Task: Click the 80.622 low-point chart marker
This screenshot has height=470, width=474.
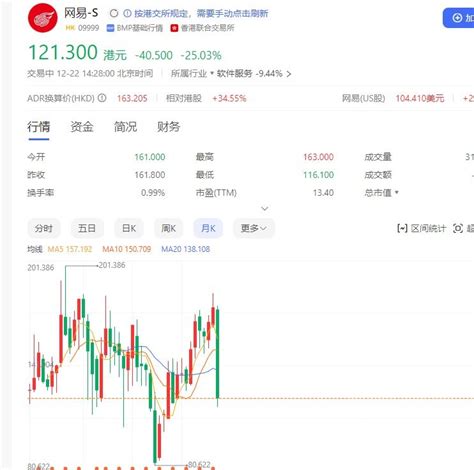Action: click(199, 465)
